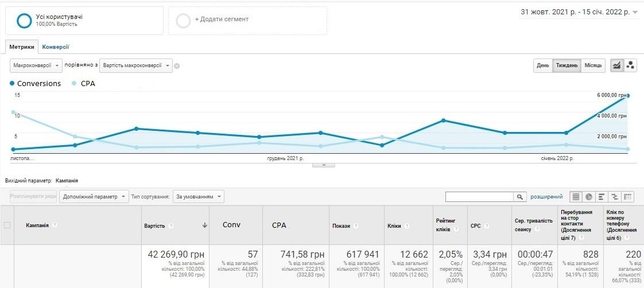This screenshot has width=644, height=288.
Task: Click the Вартість descending sort arrow
Action: 204,225
